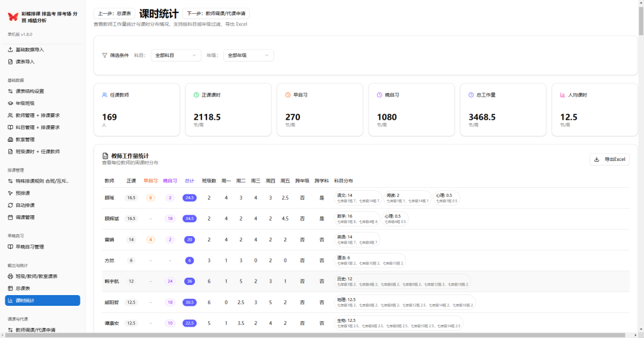Image resolution: width=644 pixels, height=338 pixels.
Task: Click the bar chart icon in 课时统计
Action: [10, 300]
